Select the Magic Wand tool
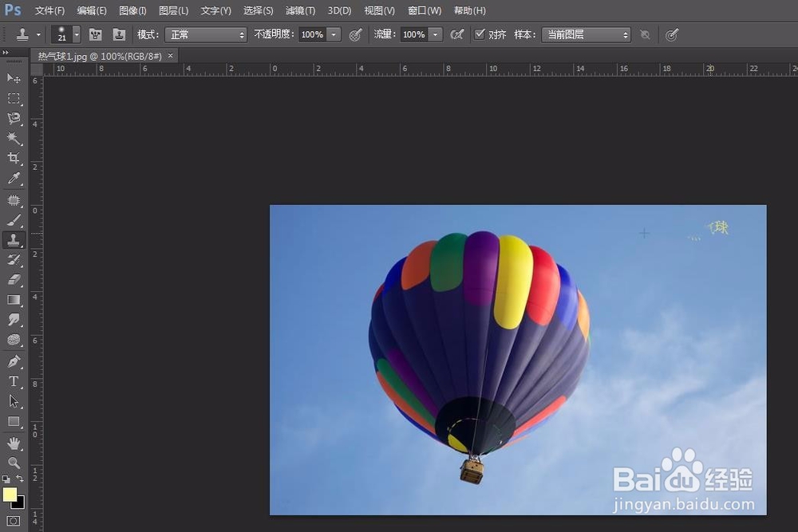Image resolution: width=798 pixels, height=532 pixels. coord(14,138)
